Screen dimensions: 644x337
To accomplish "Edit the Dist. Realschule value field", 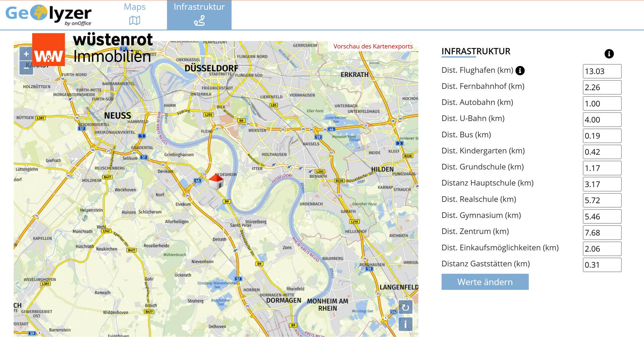I will [x=602, y=200].
